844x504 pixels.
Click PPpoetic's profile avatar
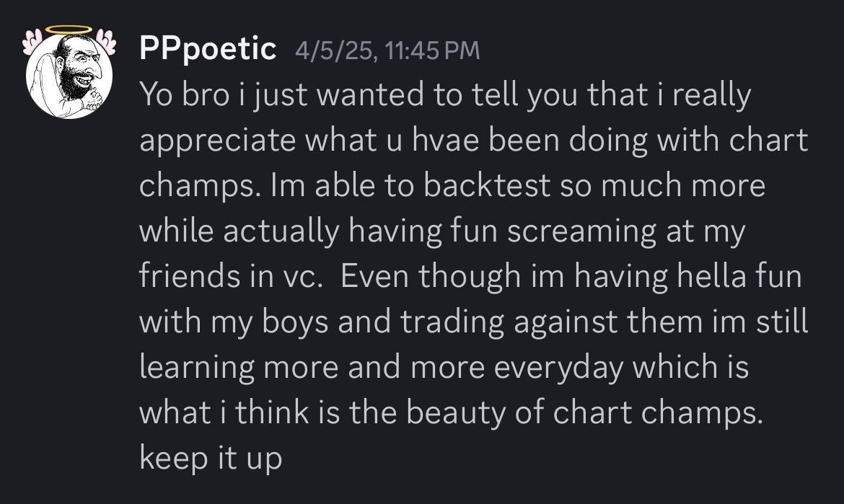[x=69, y=76]
